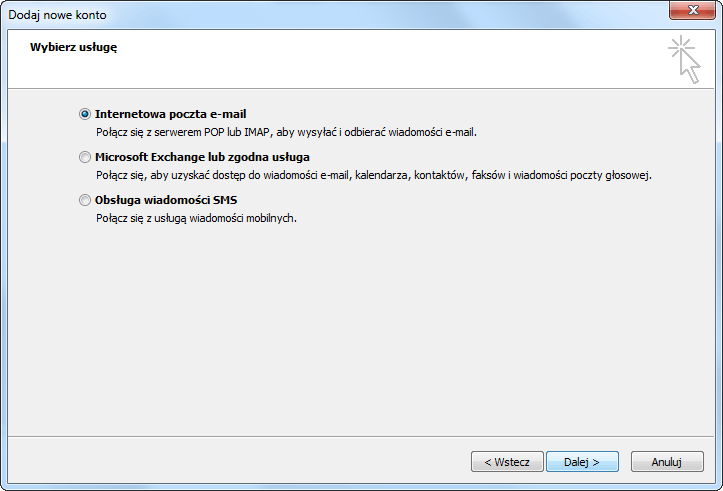723x491 pixels.
Task: Click the usługą wiadomości mobilnych description text
Action: point(196,218)
